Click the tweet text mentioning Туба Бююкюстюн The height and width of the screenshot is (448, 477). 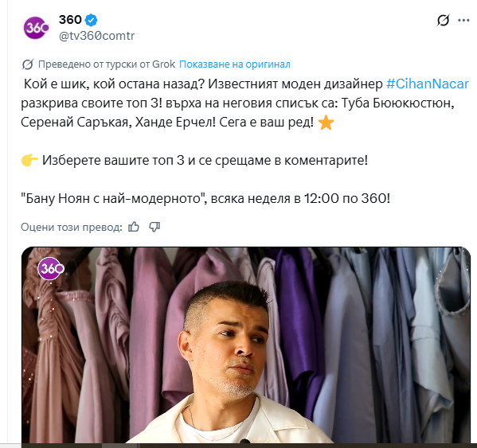click(397, 103)
